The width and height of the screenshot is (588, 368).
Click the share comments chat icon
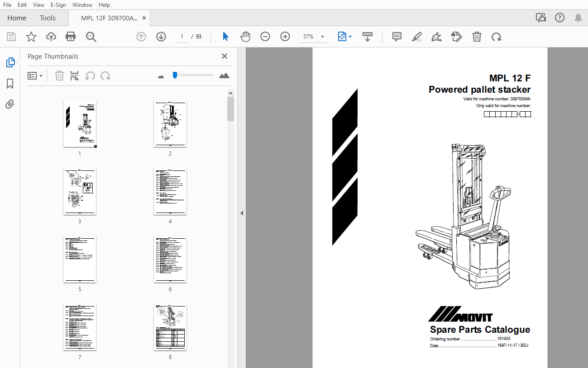(541, 18)
